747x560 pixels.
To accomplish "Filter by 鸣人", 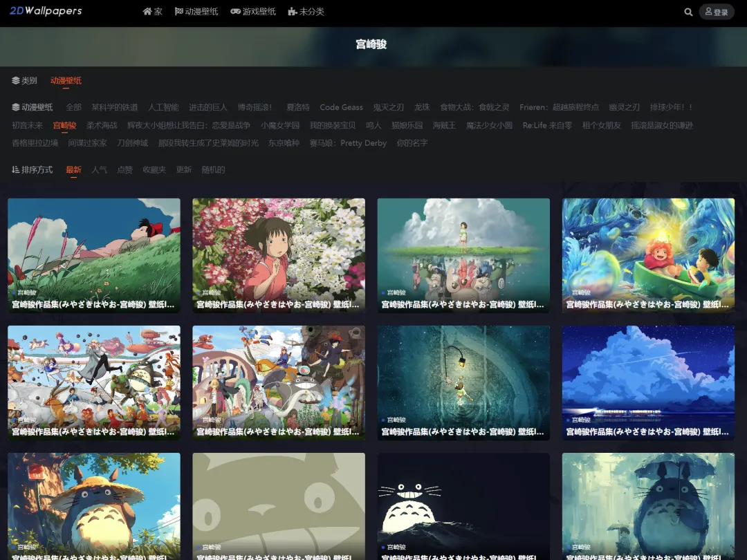I will 373,125.
